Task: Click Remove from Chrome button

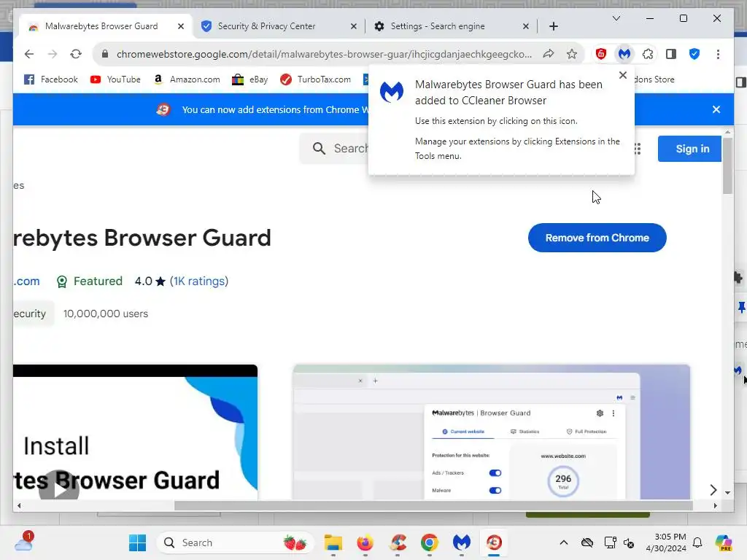Action: pyautogui.click(x=597, y=238)
